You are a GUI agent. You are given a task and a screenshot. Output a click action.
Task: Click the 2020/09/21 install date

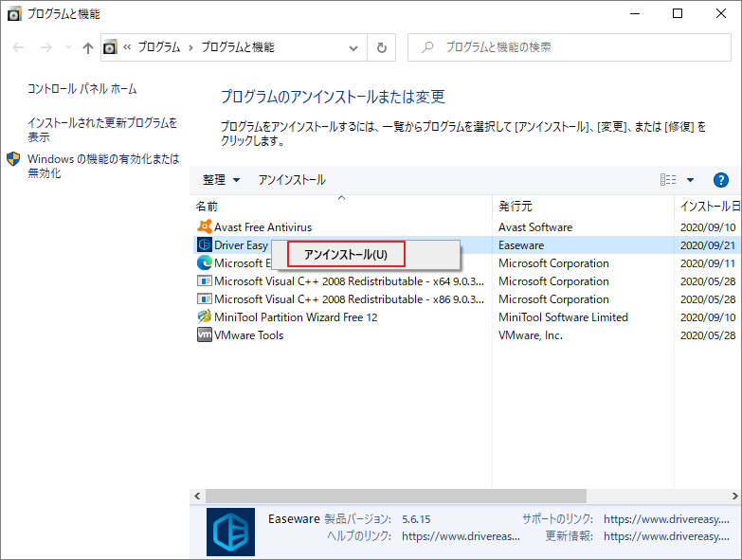(x=708, y=245)
